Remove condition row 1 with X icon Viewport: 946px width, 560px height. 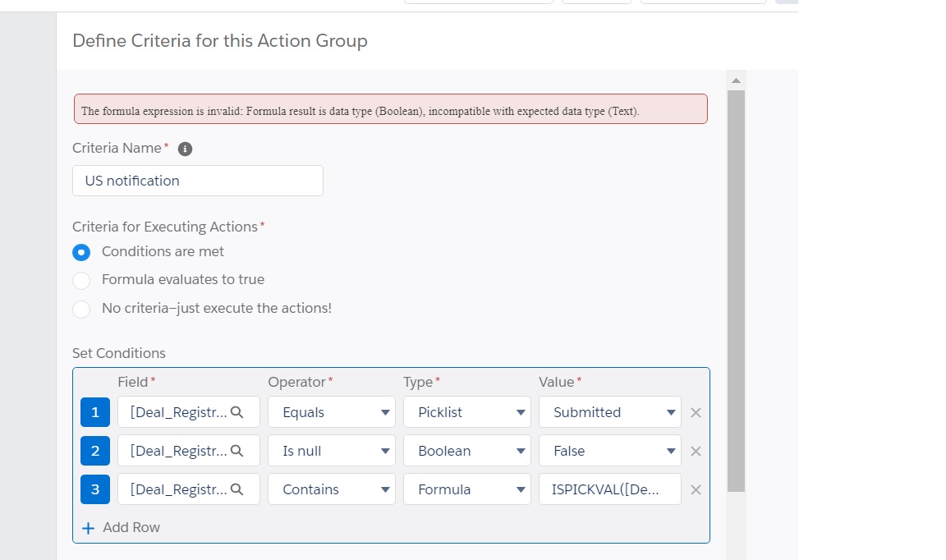[x=696, y=412]
